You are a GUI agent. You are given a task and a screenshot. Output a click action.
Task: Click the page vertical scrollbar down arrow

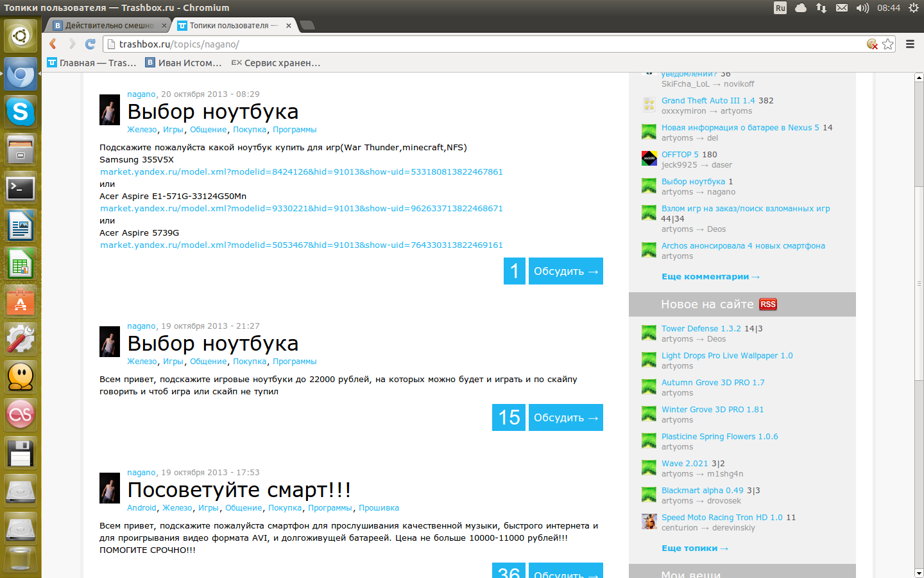(x=919, y=573)
